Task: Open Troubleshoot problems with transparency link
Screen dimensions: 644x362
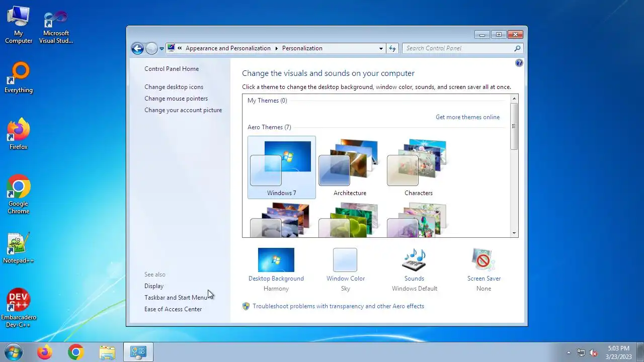Action: [x=339, y=306]
